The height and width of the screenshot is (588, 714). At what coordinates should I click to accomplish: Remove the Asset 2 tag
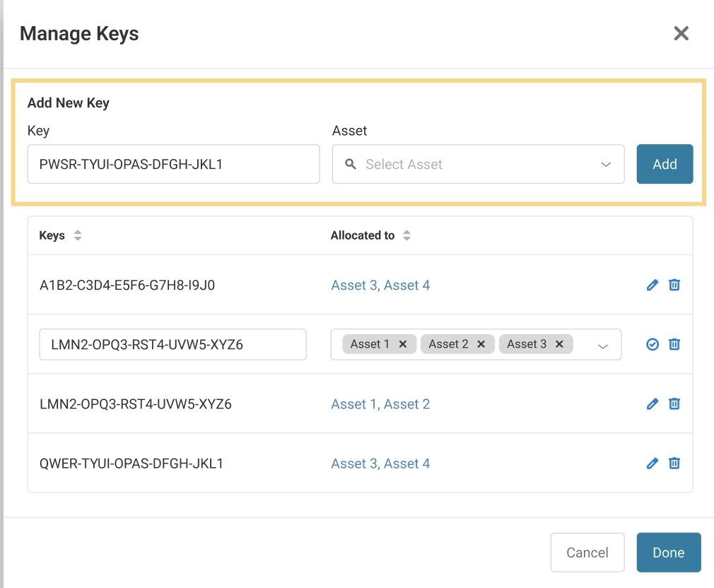[x=481, y=344]
